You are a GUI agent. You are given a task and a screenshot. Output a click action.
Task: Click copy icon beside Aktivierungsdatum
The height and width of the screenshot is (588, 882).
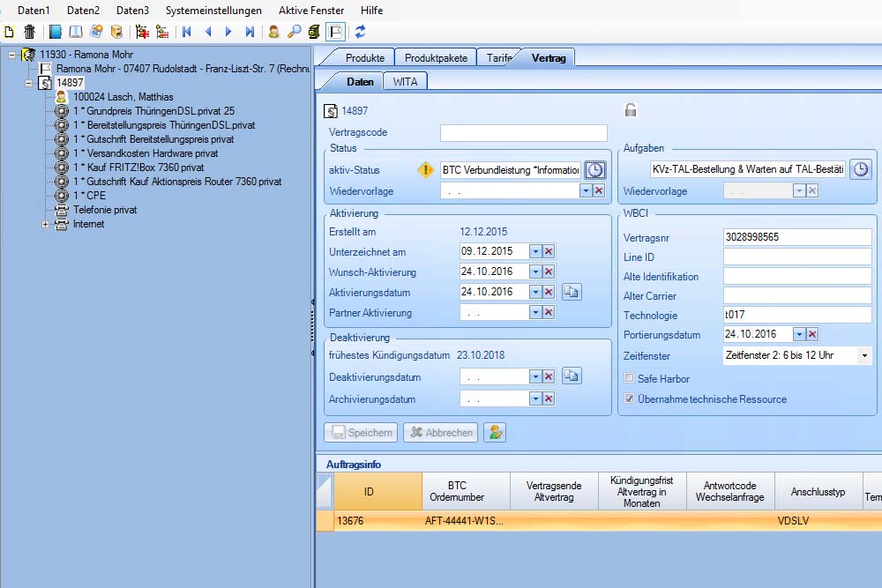pos(572,292)
